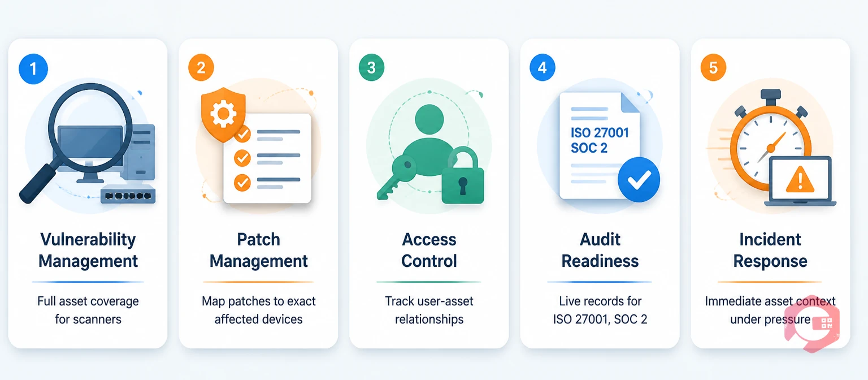Select the "Audit Readiness" heading
Image resolution: width=868 pixels, height=380 pixels.
[x=600, y=250]
